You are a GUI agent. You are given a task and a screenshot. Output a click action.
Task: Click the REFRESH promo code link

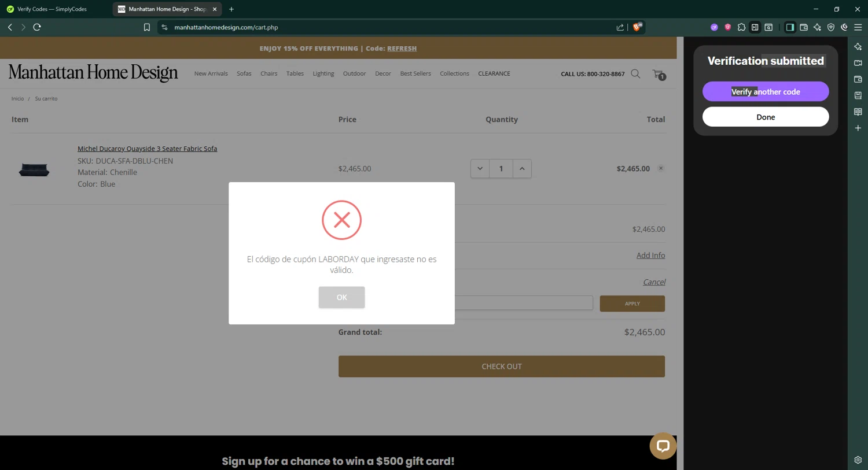click(402, 49)
